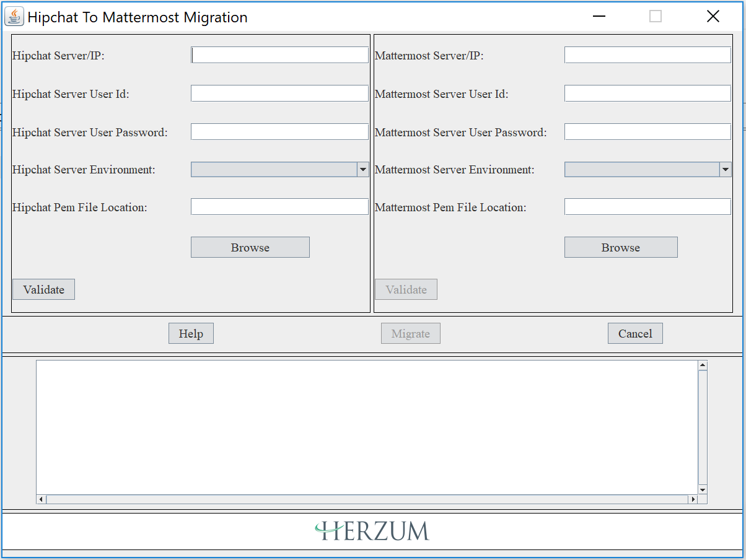Click the Hipchat Server/IP label

tap(58, 56)
